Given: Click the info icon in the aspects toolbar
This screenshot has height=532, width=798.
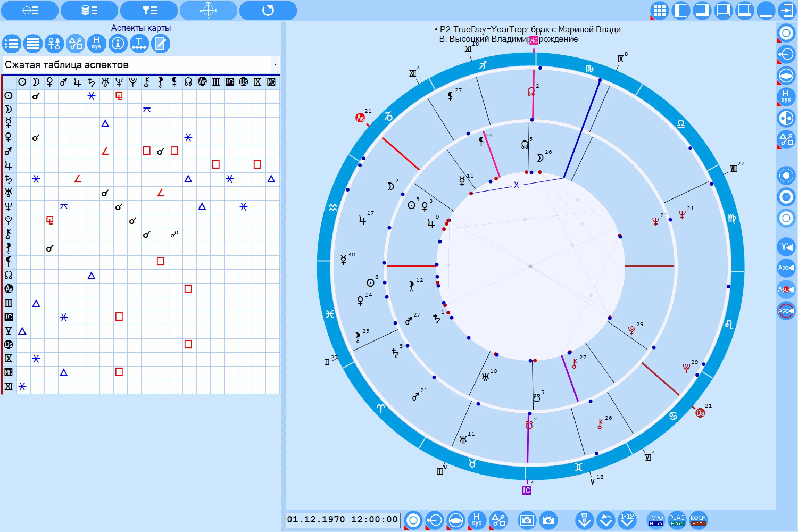Looking at the screenshot, I should (118, 44).
